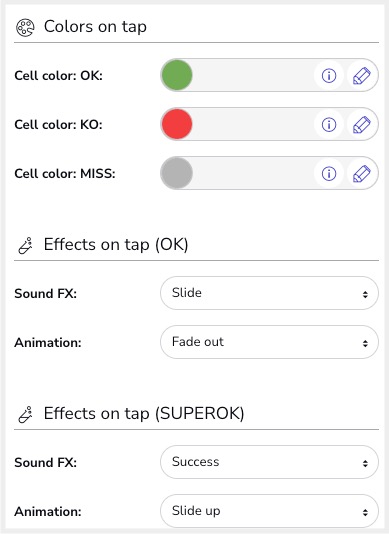Open the SUPEROK Animation dropdown showing Slide up
The width and height of the screenshot is (389, 534).
point(269,511)
